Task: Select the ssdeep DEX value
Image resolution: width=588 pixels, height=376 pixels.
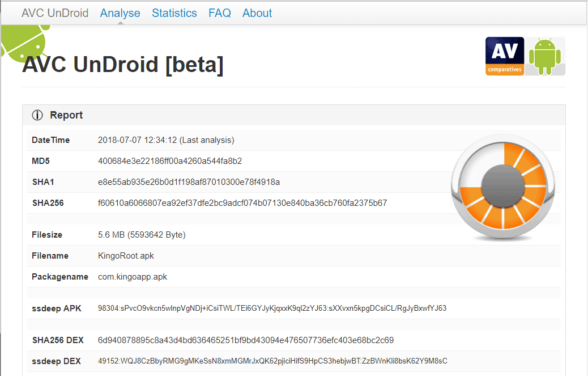Action: tap(272, 361)
